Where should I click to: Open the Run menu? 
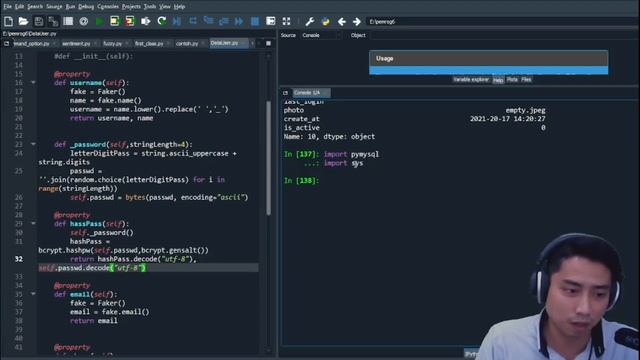pos(70,7)
